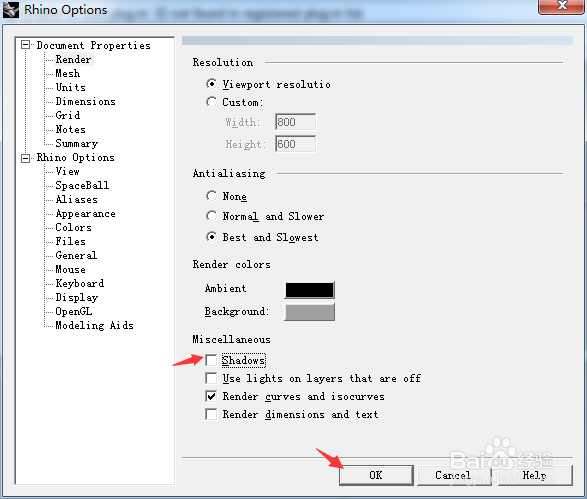Open the Aliases options page

pos(77,200)
